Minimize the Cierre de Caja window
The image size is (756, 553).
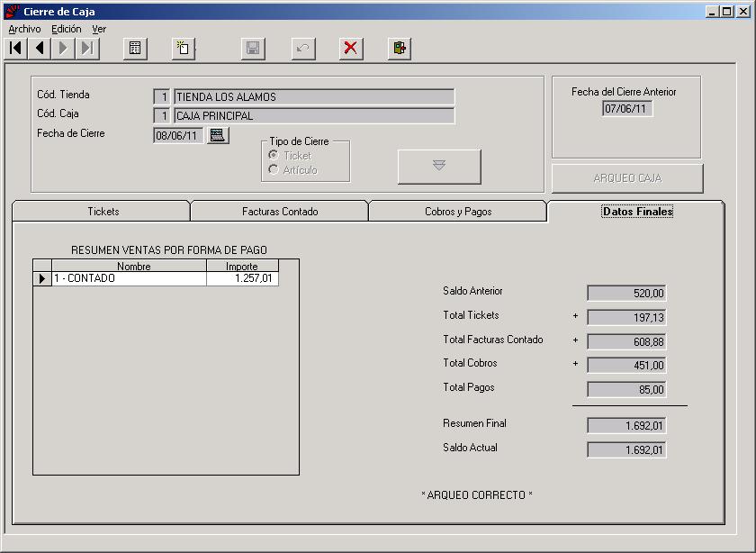(712, 12)
